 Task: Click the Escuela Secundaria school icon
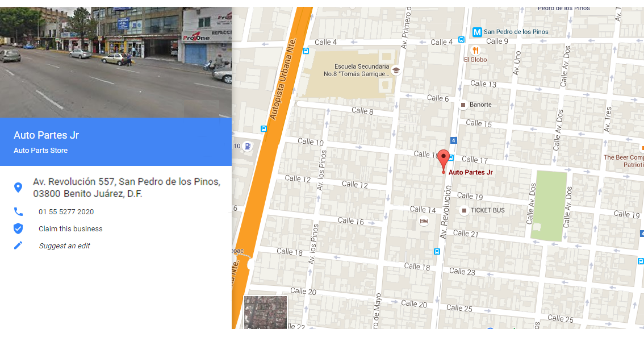pyautogui.click(x=395, y=70)
